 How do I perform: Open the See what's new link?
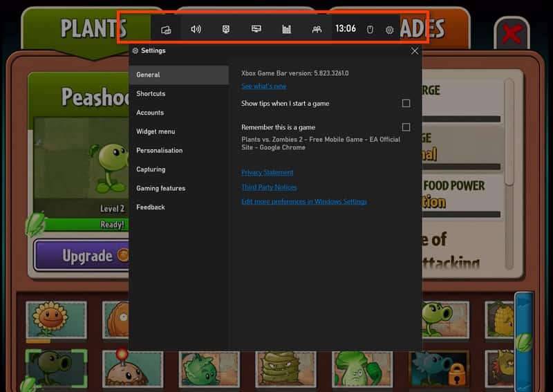coord(264,86)
